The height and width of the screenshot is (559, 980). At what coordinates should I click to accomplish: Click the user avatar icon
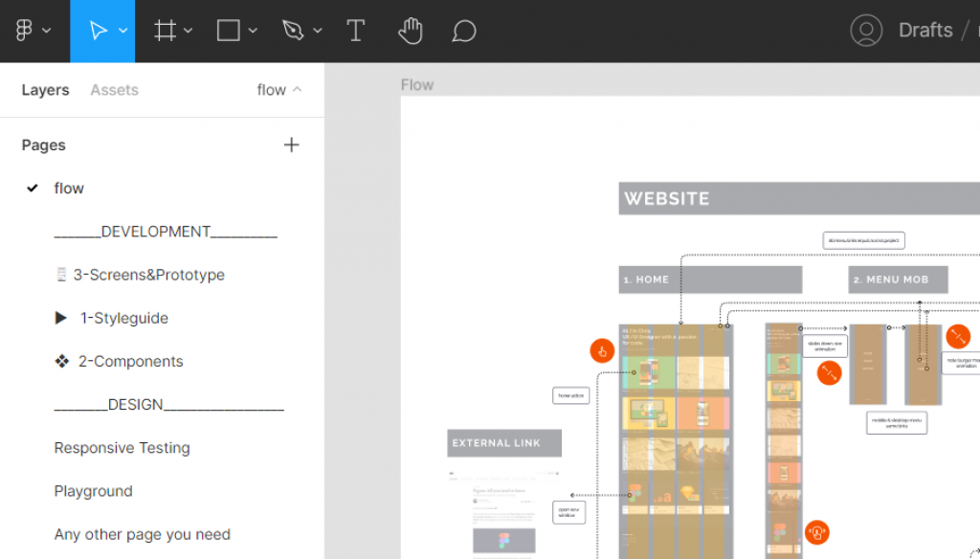pos(865,31)
